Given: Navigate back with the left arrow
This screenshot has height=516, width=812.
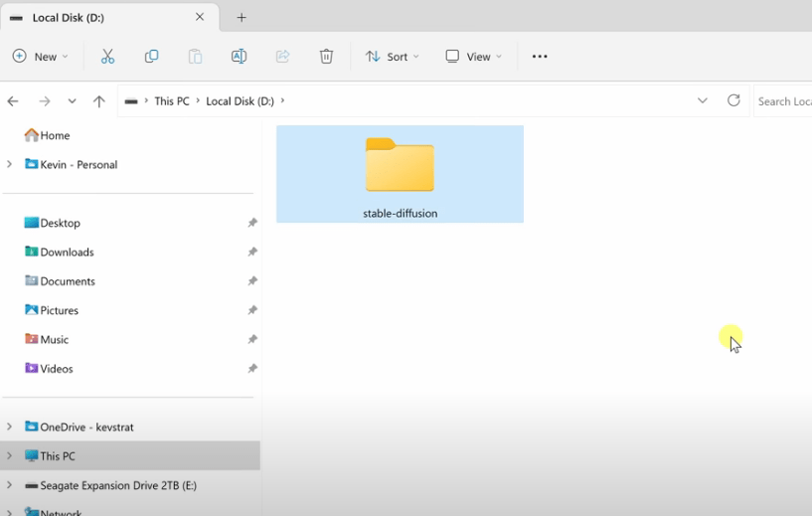Looking at the screenshot, I should click(x=13, y=101).
